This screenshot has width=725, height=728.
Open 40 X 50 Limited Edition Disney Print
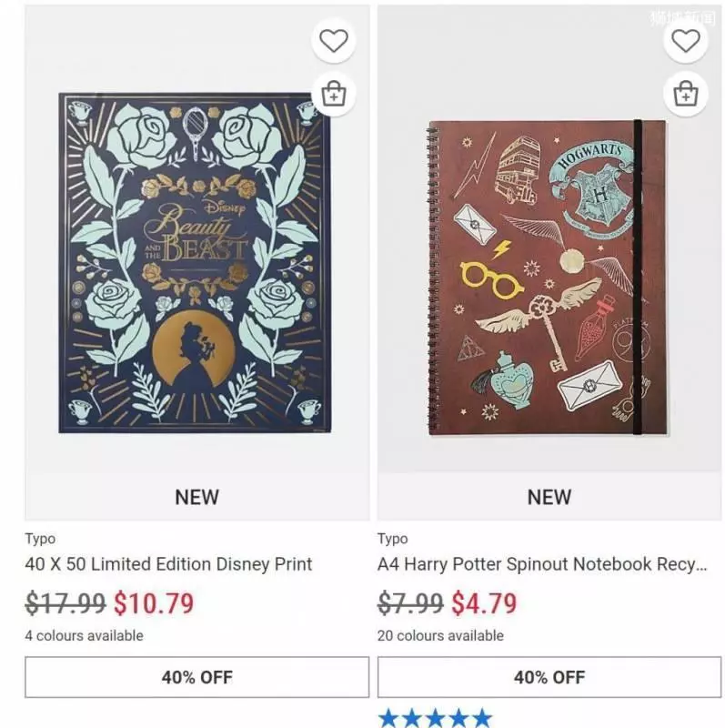168,564
